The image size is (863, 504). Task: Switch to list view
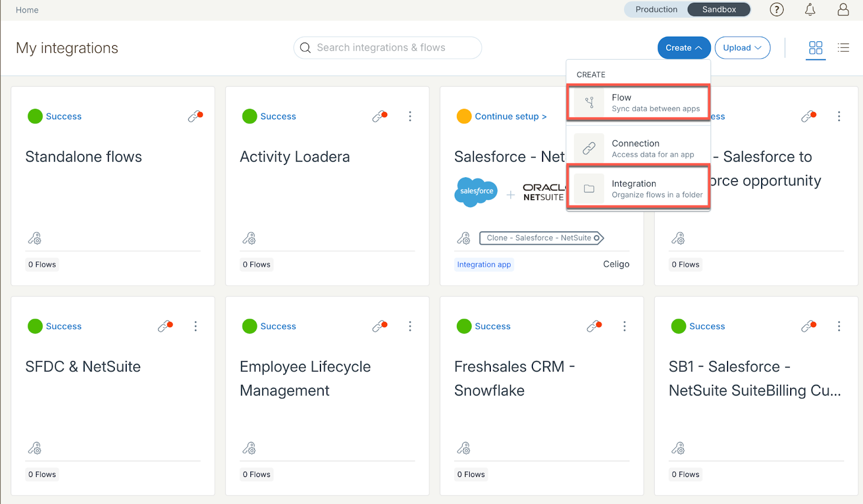coord(844,47)
